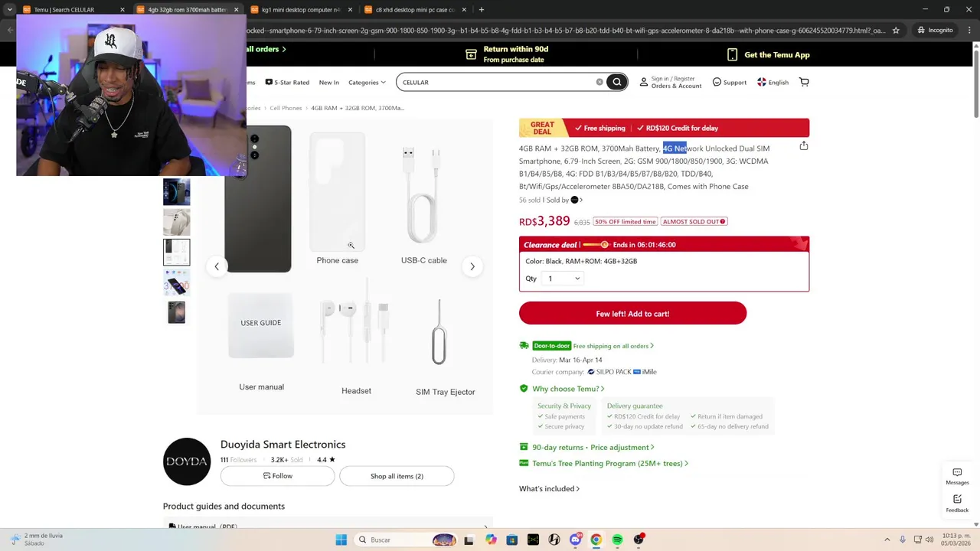Select fourth thumbnail with price graphic
The width and height of the screenshot is (980, 551).
[x=176, y=282]
